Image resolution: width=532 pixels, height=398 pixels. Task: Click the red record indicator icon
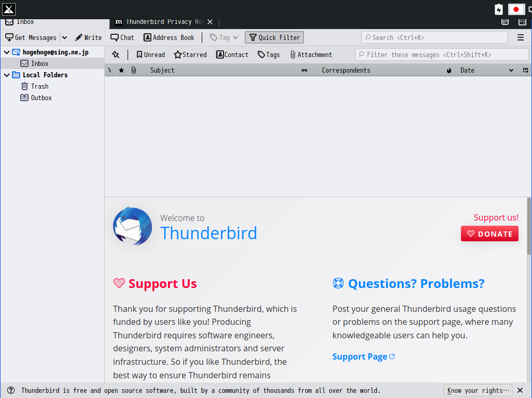pos(516,9)
